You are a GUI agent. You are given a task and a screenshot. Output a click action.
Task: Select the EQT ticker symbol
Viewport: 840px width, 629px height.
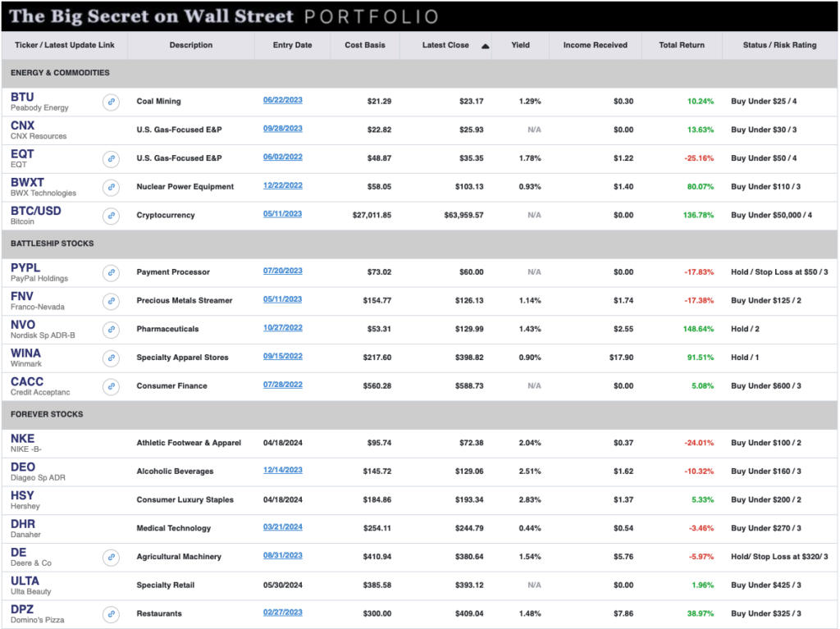pos(22,154)
